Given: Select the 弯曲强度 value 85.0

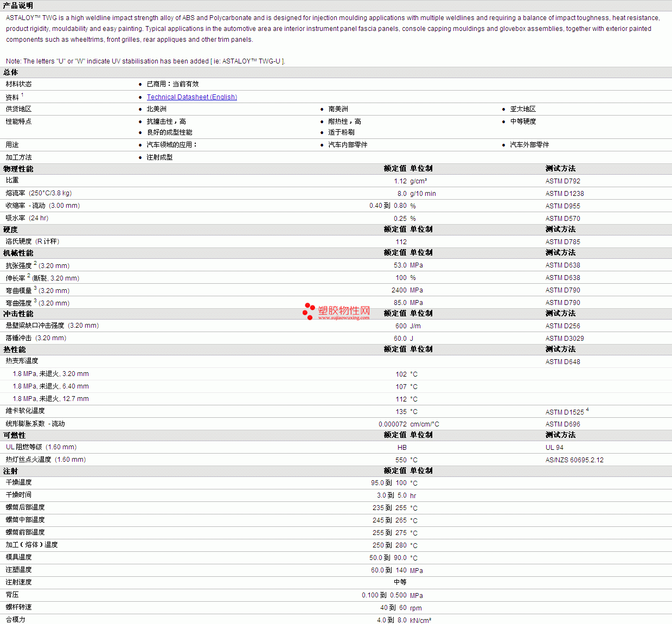Looking at the screenshot, I should 400,303.
